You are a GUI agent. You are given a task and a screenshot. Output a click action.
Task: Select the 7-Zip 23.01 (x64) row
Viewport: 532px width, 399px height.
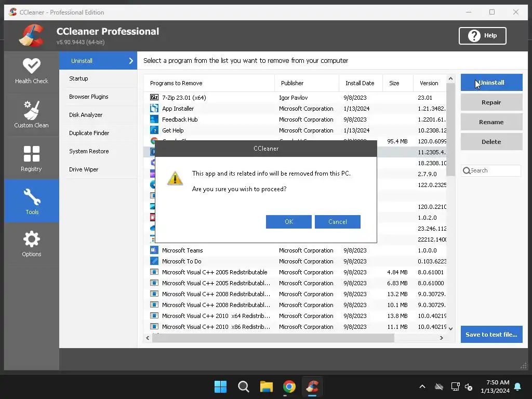pyautogui.click(x=295, y=97)
